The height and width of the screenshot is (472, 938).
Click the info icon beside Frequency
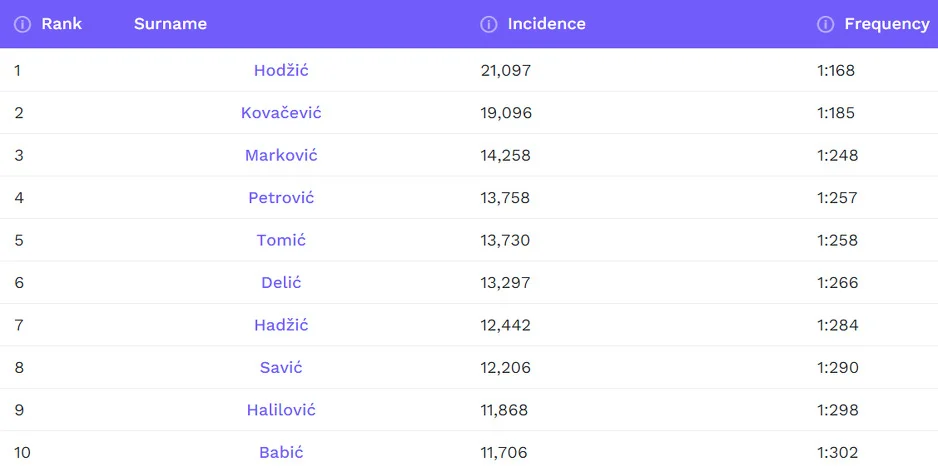tap(826, 25)
